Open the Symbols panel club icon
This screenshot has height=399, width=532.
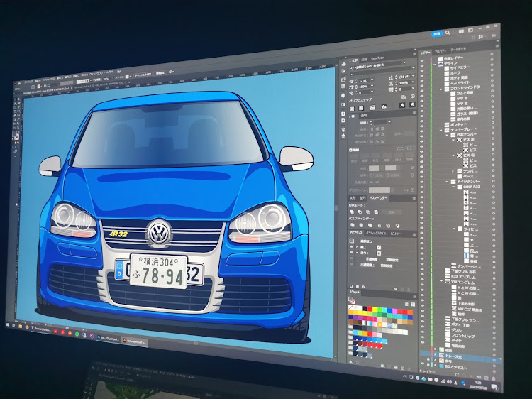343,136
